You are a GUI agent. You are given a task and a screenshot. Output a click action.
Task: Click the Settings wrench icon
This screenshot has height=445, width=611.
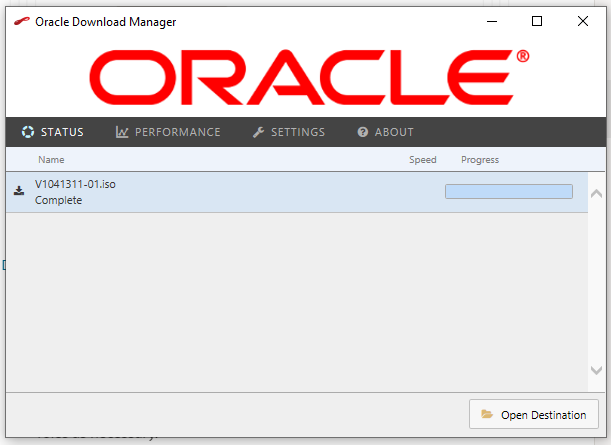click(x=258, y=132)
